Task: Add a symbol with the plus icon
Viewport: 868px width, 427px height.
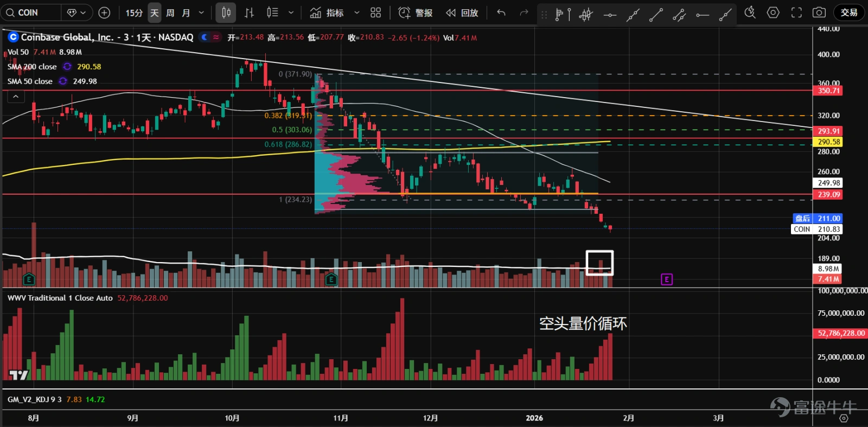Action: coord(105,12)
